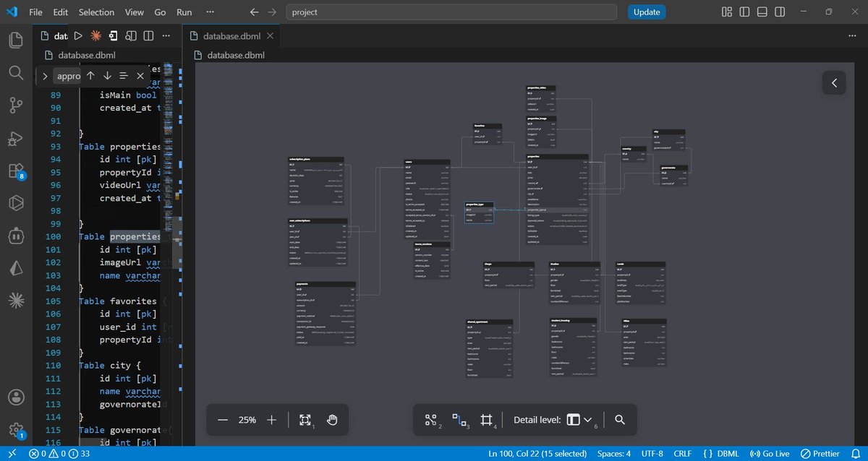The width and height of the screenshot is (868, 461).
Task: Click the 25% zoom level value
Action: coord(247,420)
